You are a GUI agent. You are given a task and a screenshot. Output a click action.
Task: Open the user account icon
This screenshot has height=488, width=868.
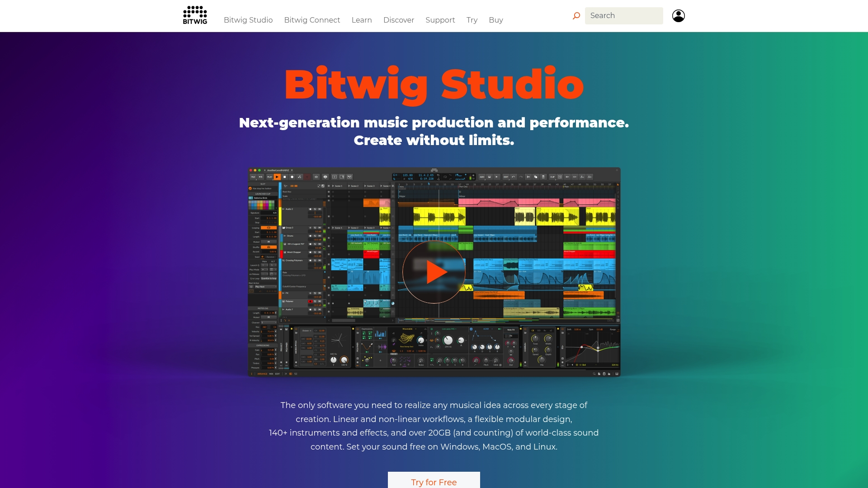pos(679,16)
